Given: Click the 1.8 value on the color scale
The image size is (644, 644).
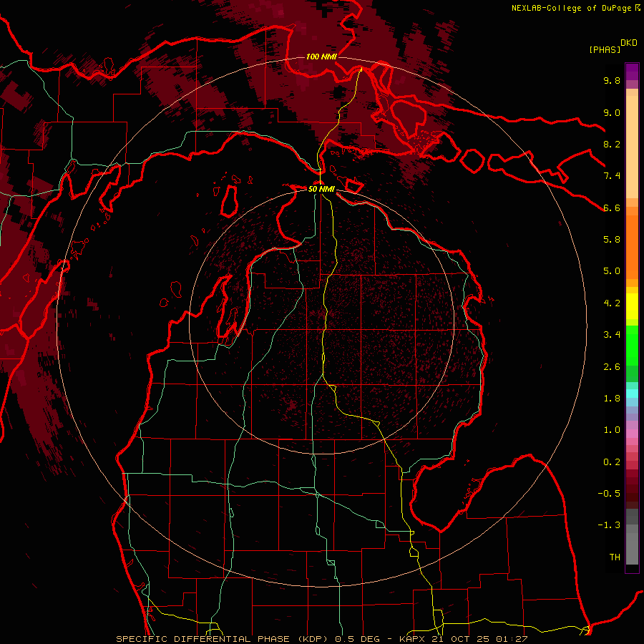Looking at the screenshot, I should (612, 399).
